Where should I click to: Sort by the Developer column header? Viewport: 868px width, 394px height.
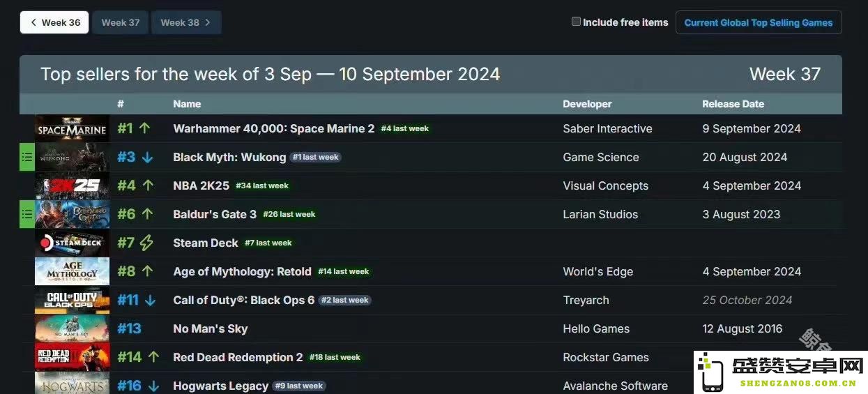[587, 104]
